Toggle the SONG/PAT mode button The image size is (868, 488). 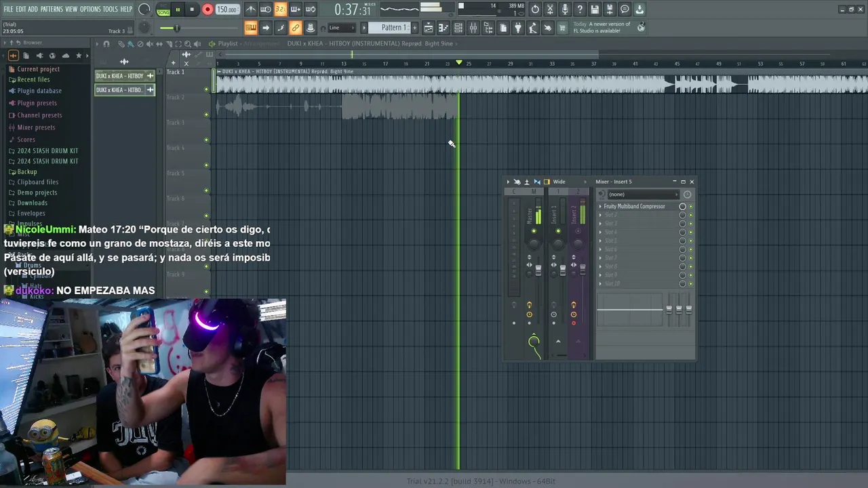(x=163, y=10)
